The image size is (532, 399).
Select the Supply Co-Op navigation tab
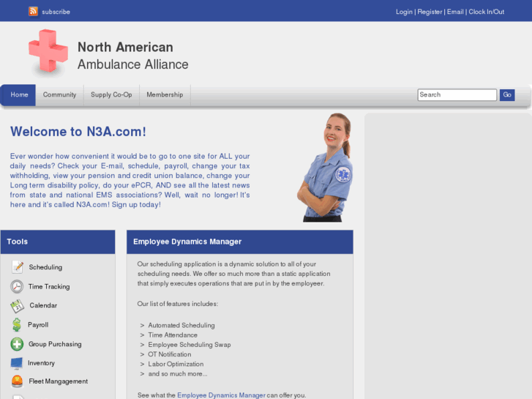[111, 94]
